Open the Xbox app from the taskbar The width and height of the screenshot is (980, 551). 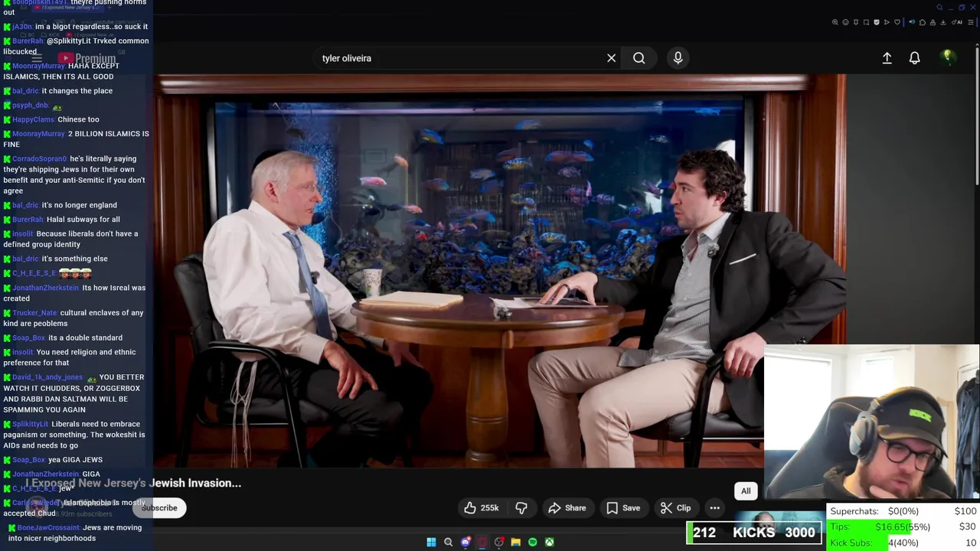tap(550, 542)
